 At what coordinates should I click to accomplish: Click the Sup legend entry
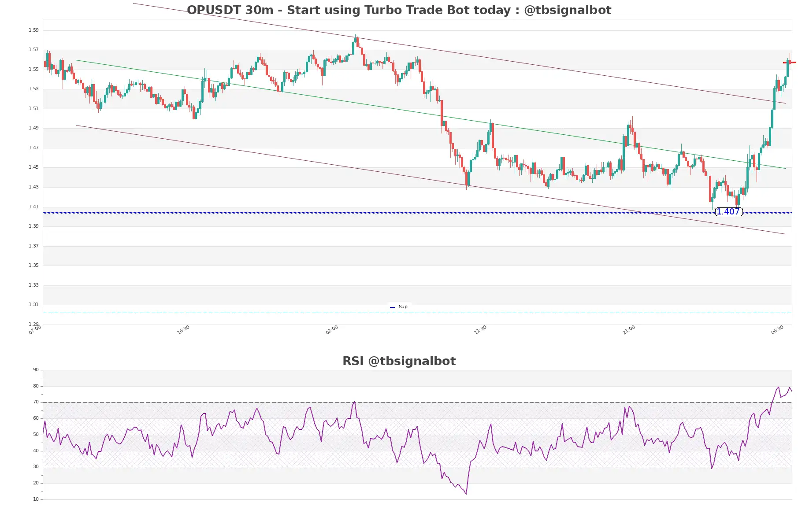399,307
